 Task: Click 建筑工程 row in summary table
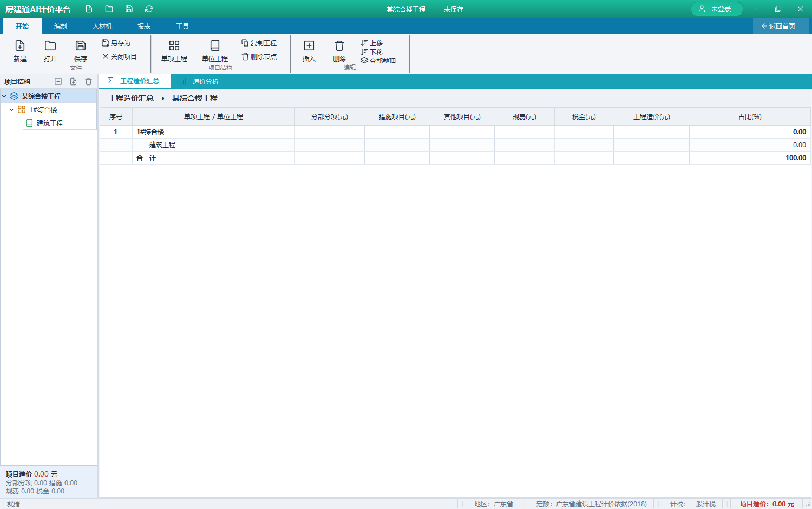[455, 145]
